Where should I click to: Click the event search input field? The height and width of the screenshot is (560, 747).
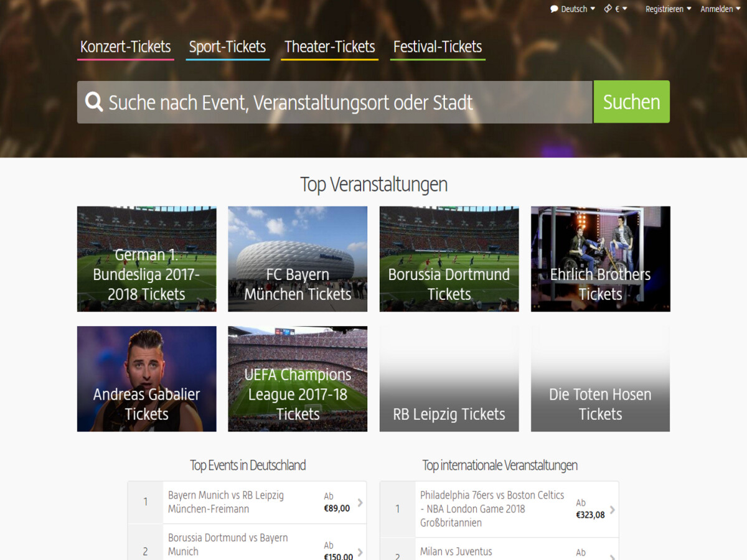(335, 102)
